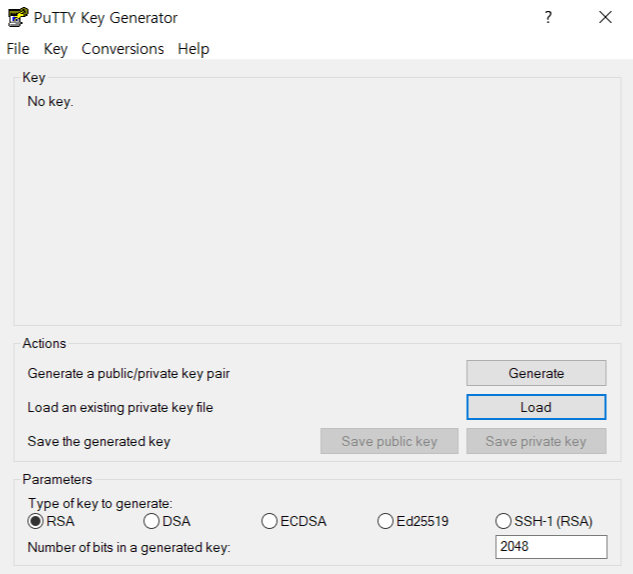Click the 'Actions' group heading
The width and height of the screenshot is (633, 574).
coord(44,343)
